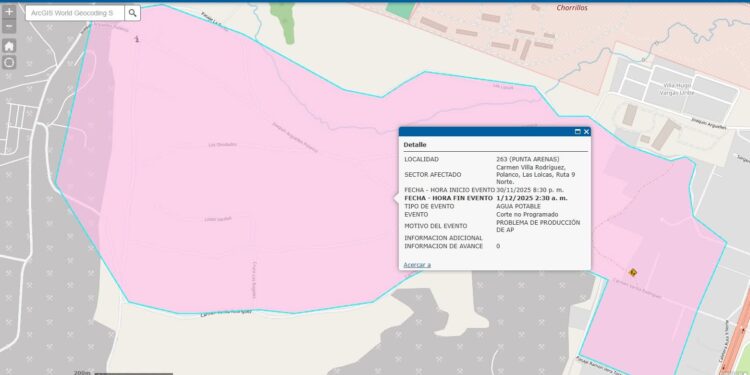This screenshot has width=750, height=375.
Task: Select the sector value 'Carmen Villa Rodriguez, Polanco'
Action: coord(535,175)
